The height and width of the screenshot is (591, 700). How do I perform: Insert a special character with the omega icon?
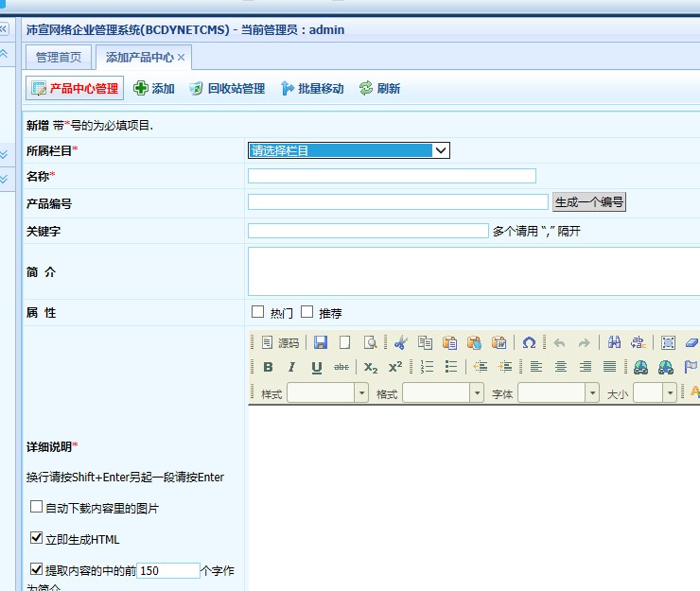tap(529, 342)
